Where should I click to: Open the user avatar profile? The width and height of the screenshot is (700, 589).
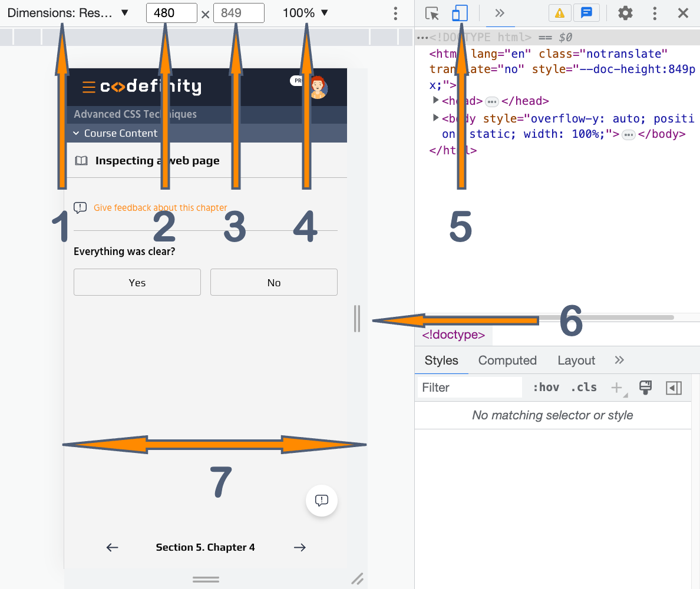click(x=318, y=88)
